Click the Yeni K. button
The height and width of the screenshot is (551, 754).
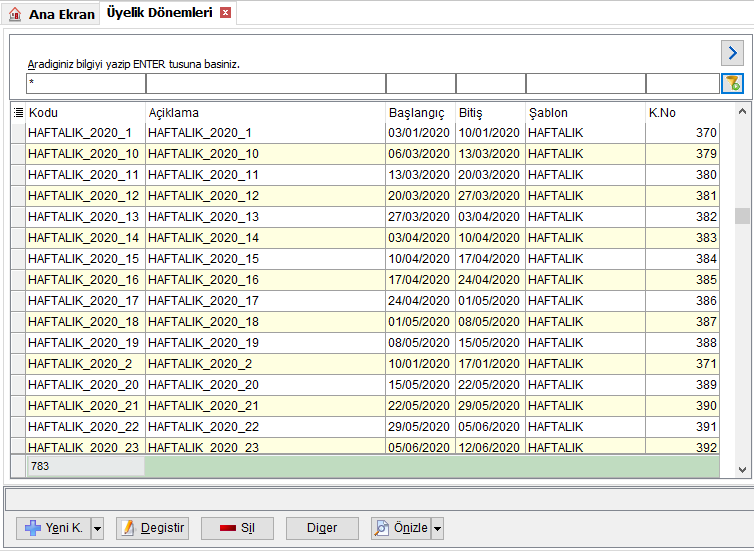(54, 528)
